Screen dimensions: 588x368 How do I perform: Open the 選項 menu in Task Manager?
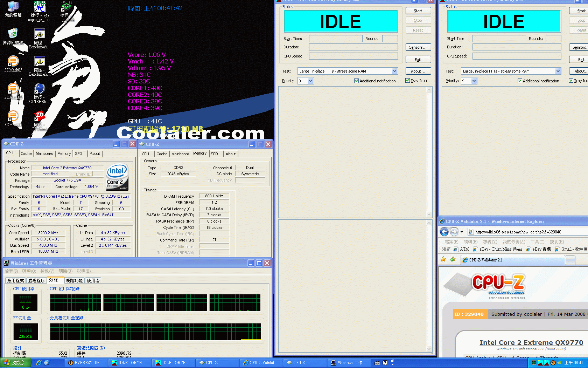[29, 271]
